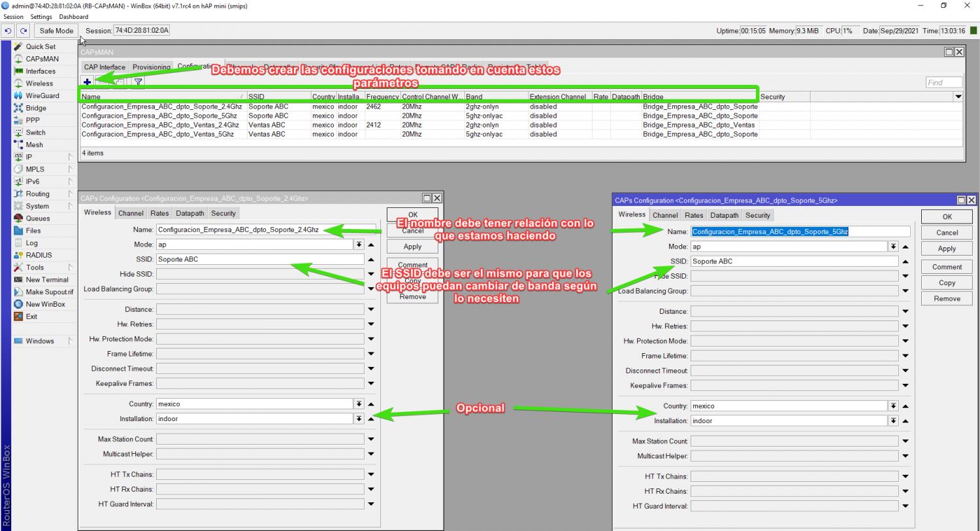Open the CAPsMAN sidebar entry

(x=42, y=59)
